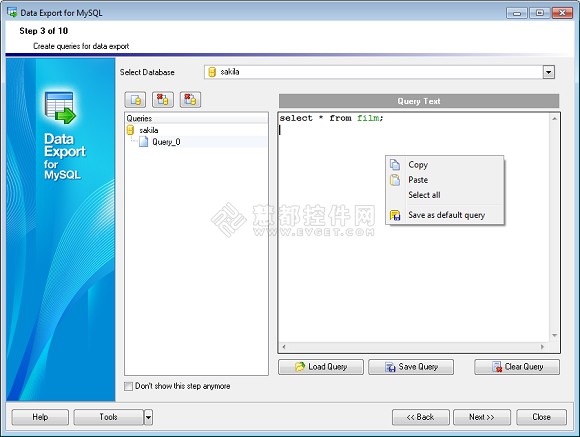Close the window with the red X
Screen dimensions: 580x437
(x=562, y=13)
